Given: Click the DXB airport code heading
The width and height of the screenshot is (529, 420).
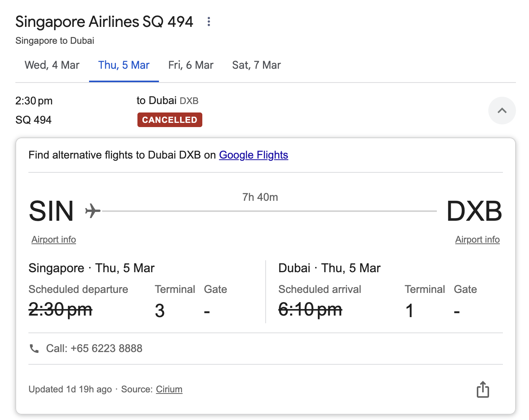Looking at the screenshot, I should click(474, 211).
